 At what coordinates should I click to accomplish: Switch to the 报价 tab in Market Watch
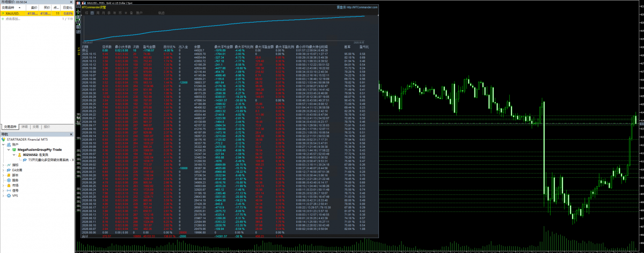point(47,126)
